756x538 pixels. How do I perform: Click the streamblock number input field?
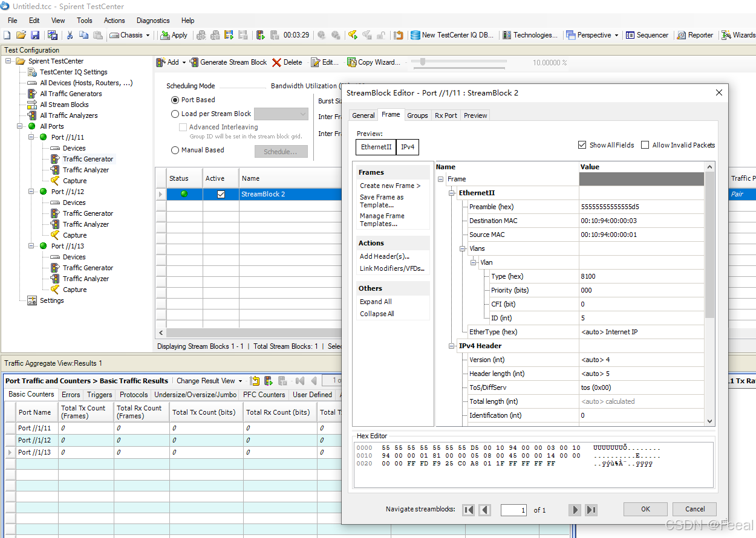coord(513,510)
